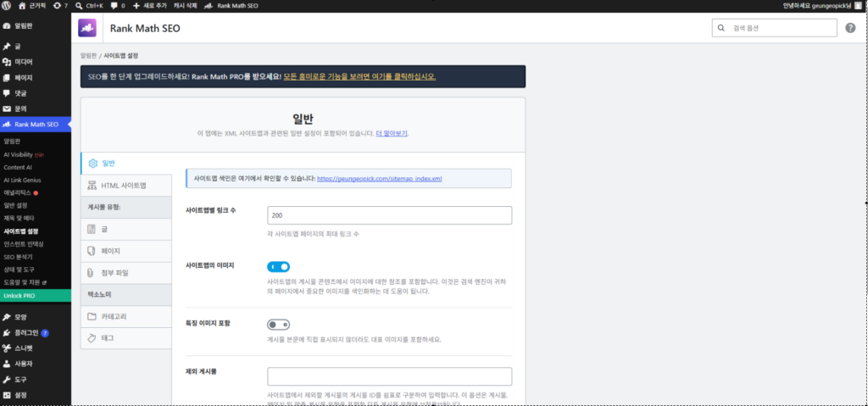Select the 일반 gear tab
This screenshot has width=868, height=406.
[126, 163]
